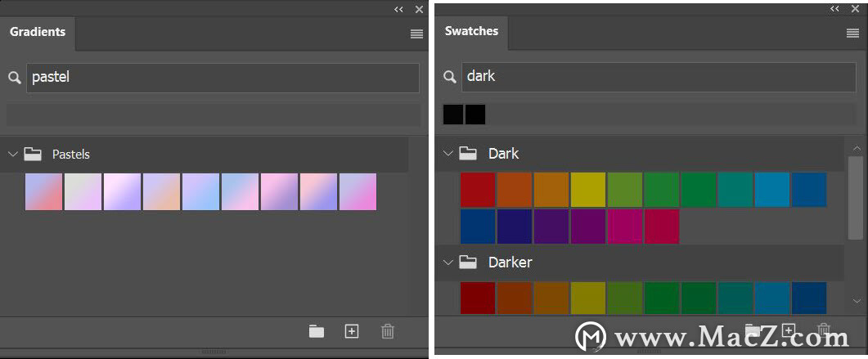Collapse the Pastels gradient group

pyautogui.click(x=13, y=154)
